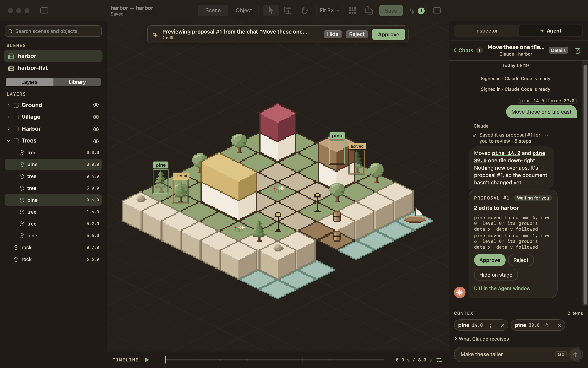Image resolution: width=588 pixels, height=368 pixels.
Task: Switch to Object mode
Action: pos(244,10)
